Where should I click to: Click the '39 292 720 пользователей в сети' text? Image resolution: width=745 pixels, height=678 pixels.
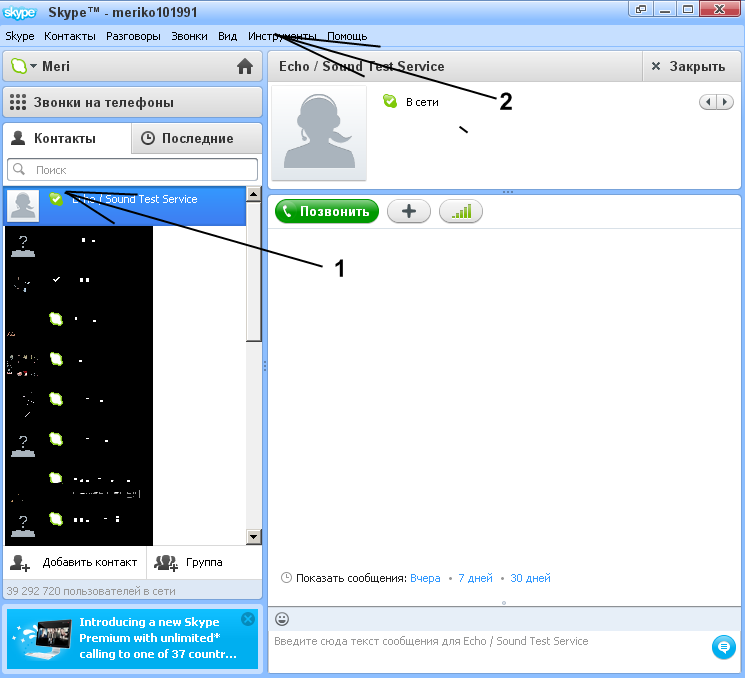[x=91, y=591]
